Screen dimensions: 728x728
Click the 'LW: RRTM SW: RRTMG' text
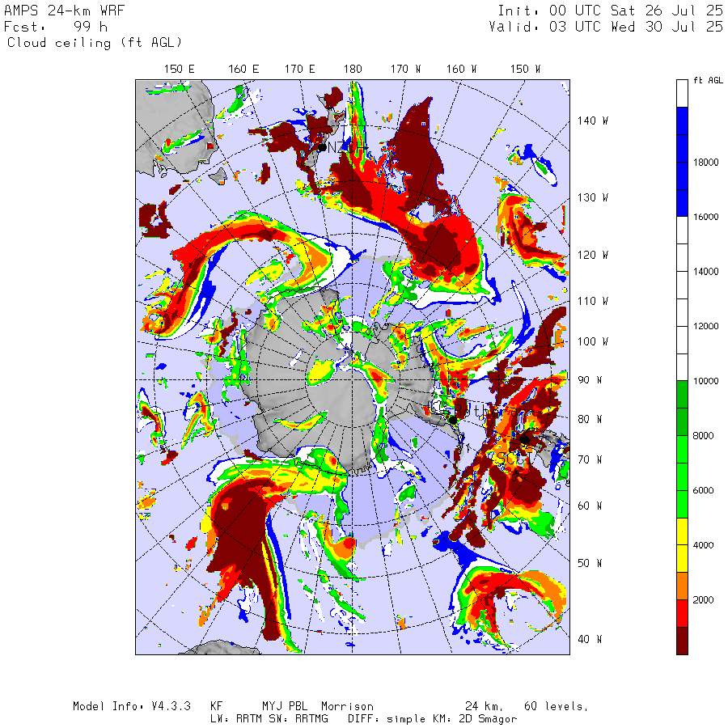click(269, 719)
